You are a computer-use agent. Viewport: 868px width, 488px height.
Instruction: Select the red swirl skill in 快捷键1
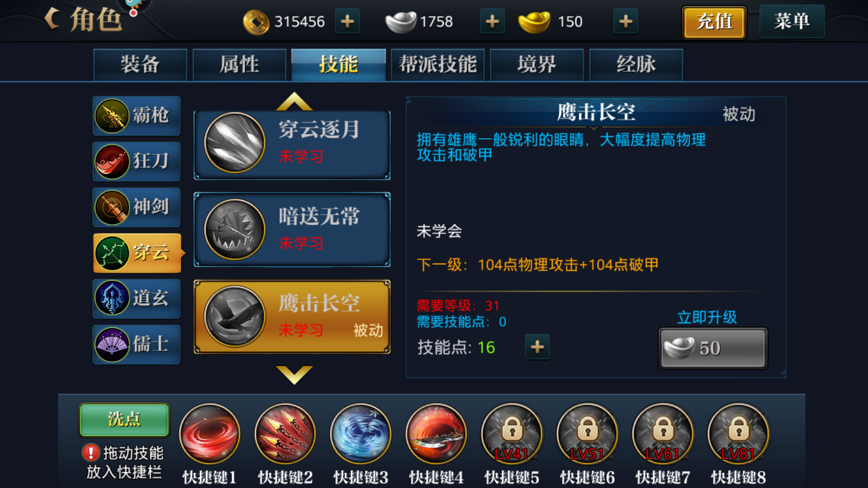pyautogui.click(x=209, y=434)
